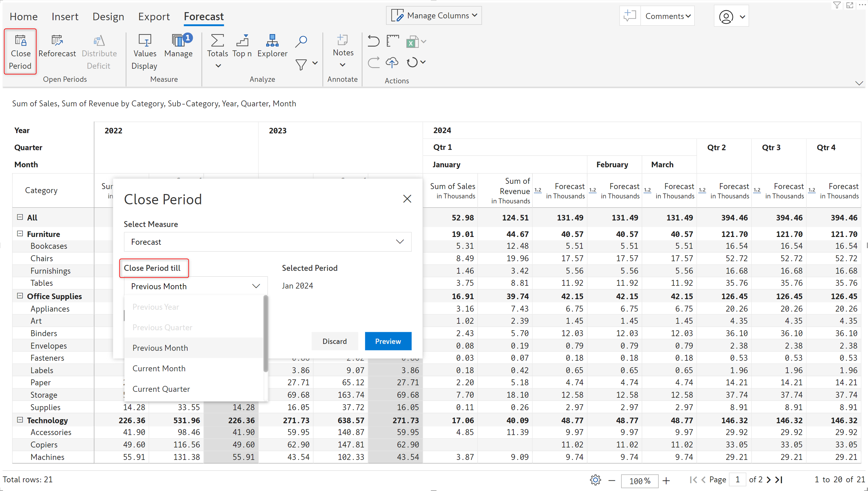Open the Explorer hierarchy tool
The image size is (868, 491).
click(x=272, y=41)
